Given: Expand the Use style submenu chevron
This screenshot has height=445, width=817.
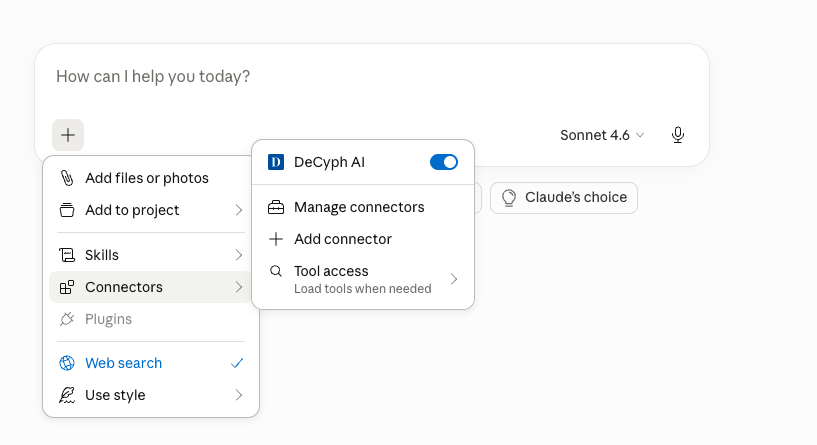Looking at the screenshot, I should pos(239,395).
